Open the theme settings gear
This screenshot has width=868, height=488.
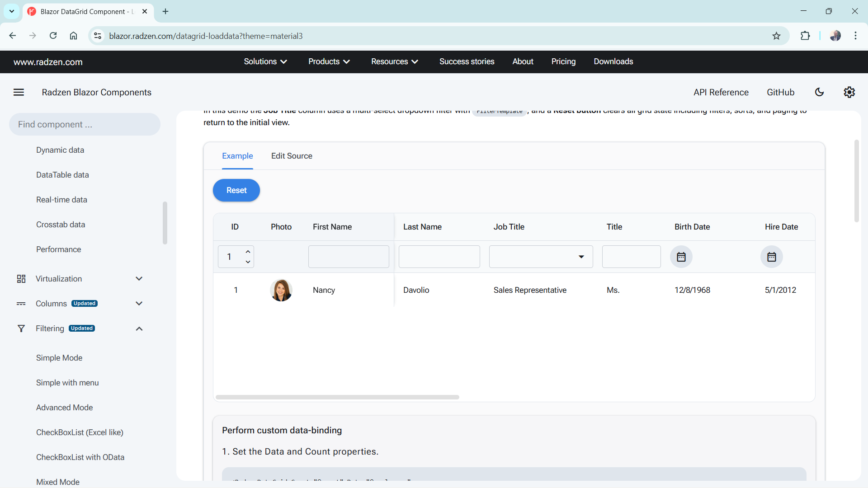[849, 92]
